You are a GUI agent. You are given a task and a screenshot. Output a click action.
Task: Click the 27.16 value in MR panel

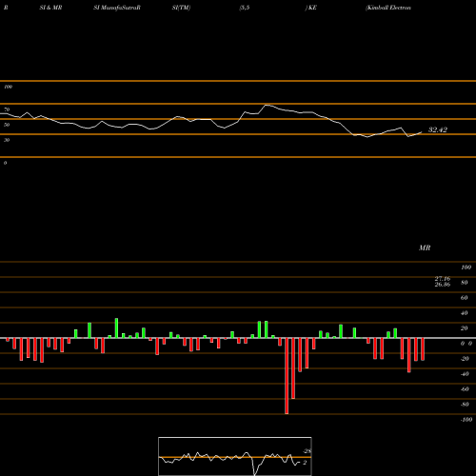tap(443, 279)
